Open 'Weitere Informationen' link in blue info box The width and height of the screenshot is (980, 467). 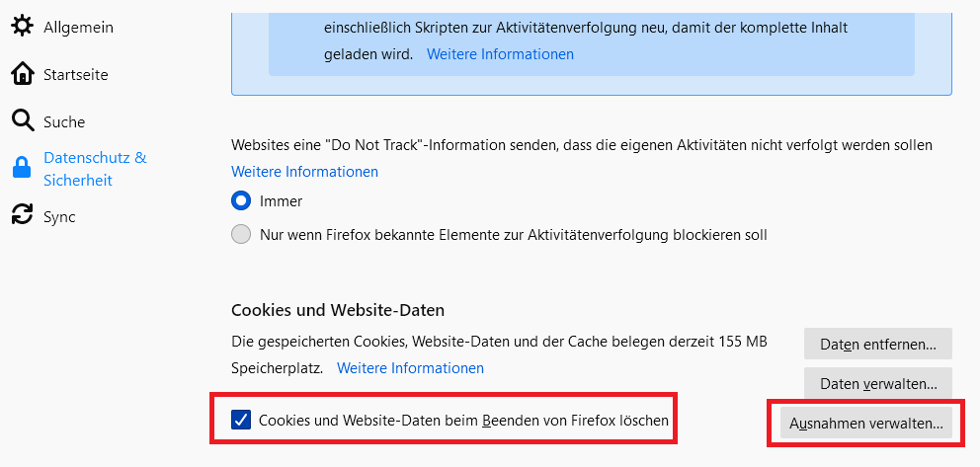[x=500, y=54]
